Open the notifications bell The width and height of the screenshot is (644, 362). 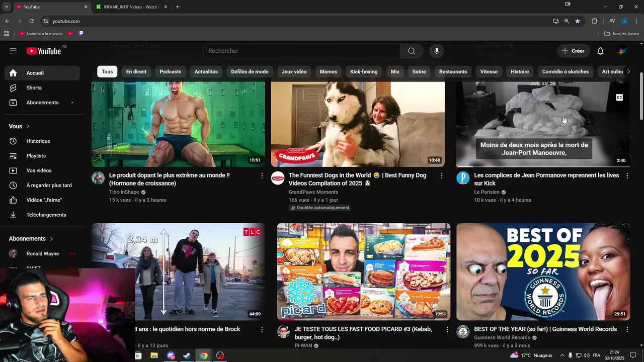tap(600, 51)
